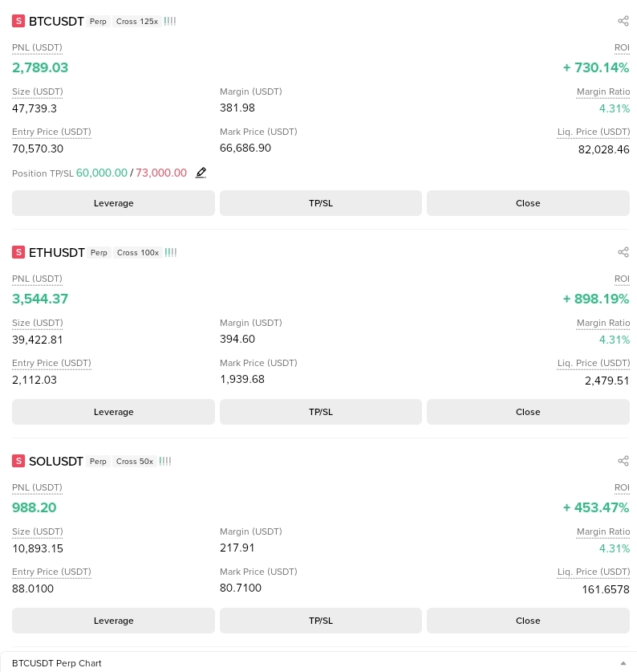Adjust leverage for BTCUSDT position
Image resolution: width=637 pixels, height=672 pixels.
point(113,203)
